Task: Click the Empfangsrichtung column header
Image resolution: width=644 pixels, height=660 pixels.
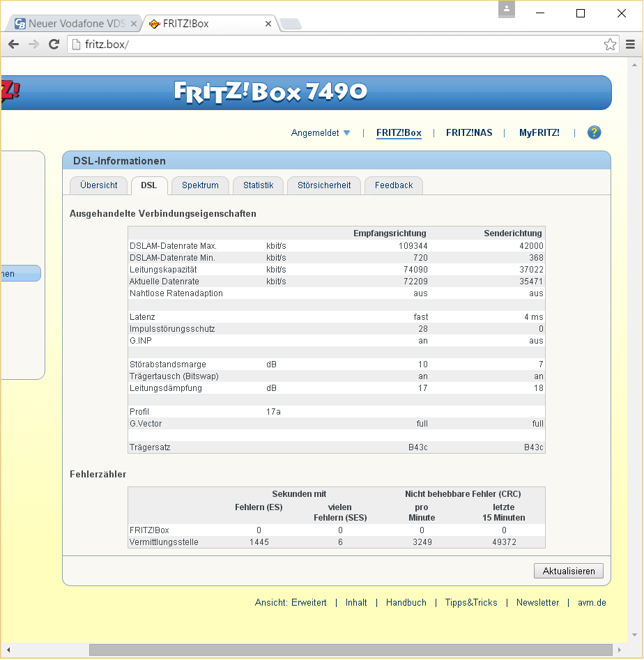Action: (390, 233)
